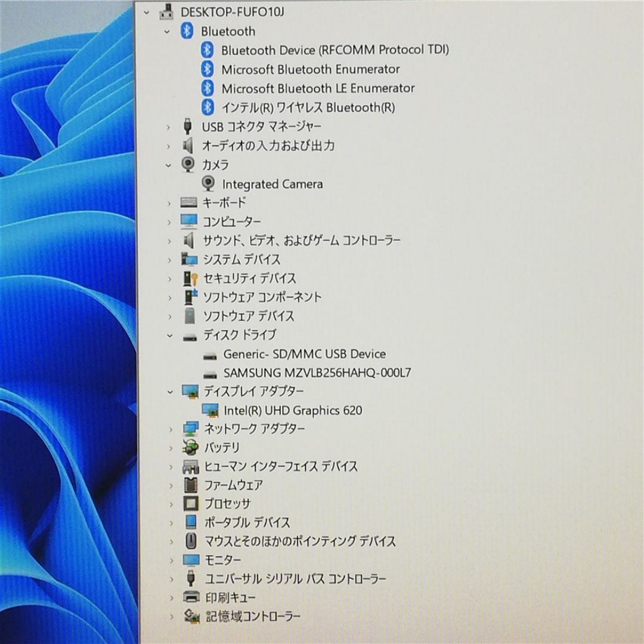The height and width of the screenshot is (644, 644).
Task: Select the text 記憶域コントローラー
Action: (x=253, y=616)
